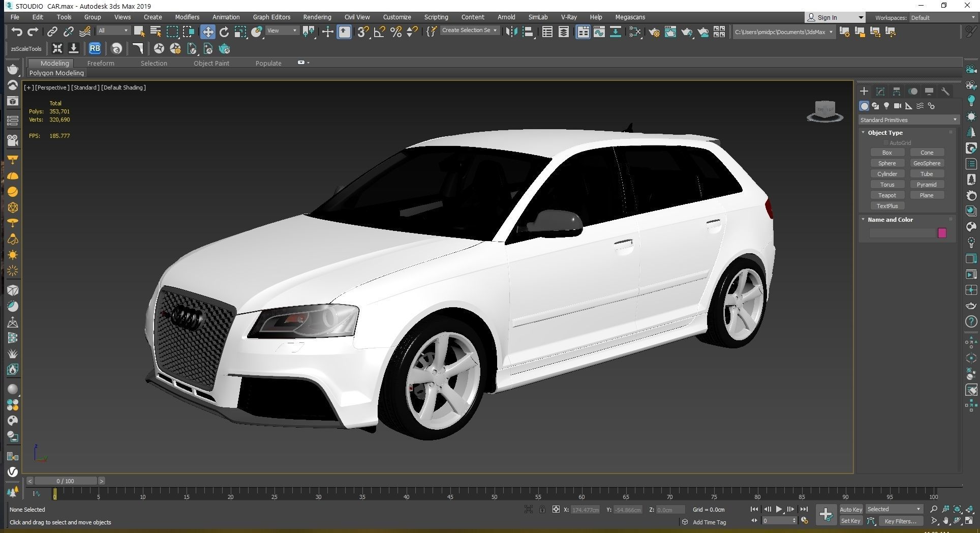Open the Selected key filter dropdown
This screenshot has width=980, height=533.
894,509
